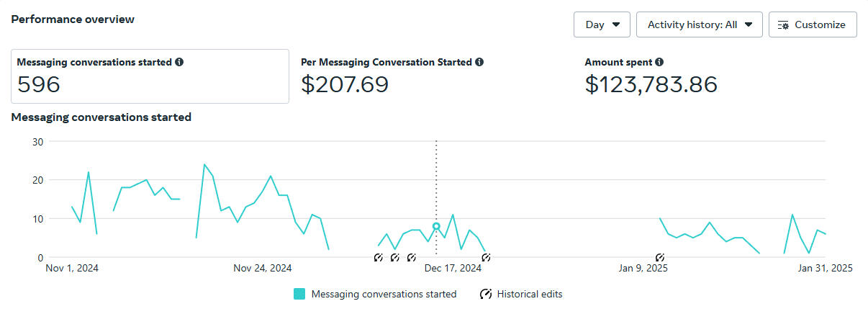
Task: Expand the Activity history: All dropdown
Action: (x=699, y=24)
